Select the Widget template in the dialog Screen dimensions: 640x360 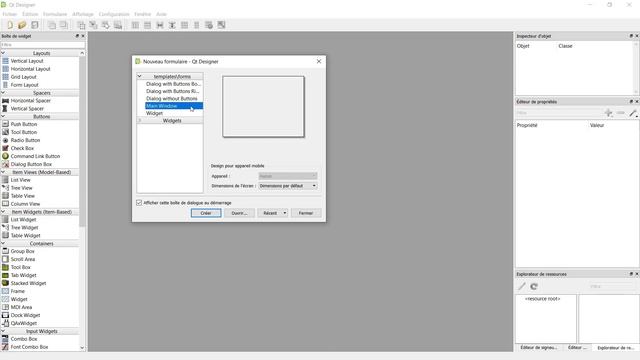click(x=154, y=113)
